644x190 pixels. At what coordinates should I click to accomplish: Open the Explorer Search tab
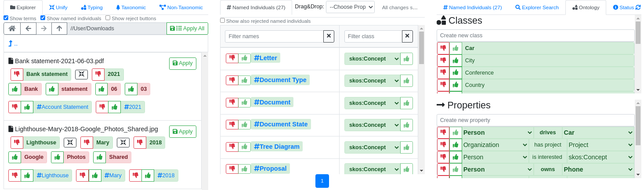tap(537, 7)
